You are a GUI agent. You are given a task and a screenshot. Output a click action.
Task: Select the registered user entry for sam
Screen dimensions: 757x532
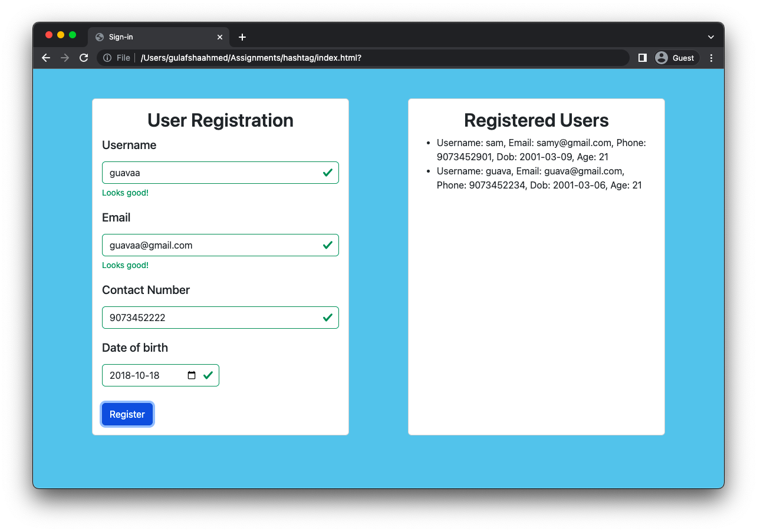[x=541, y=150]
